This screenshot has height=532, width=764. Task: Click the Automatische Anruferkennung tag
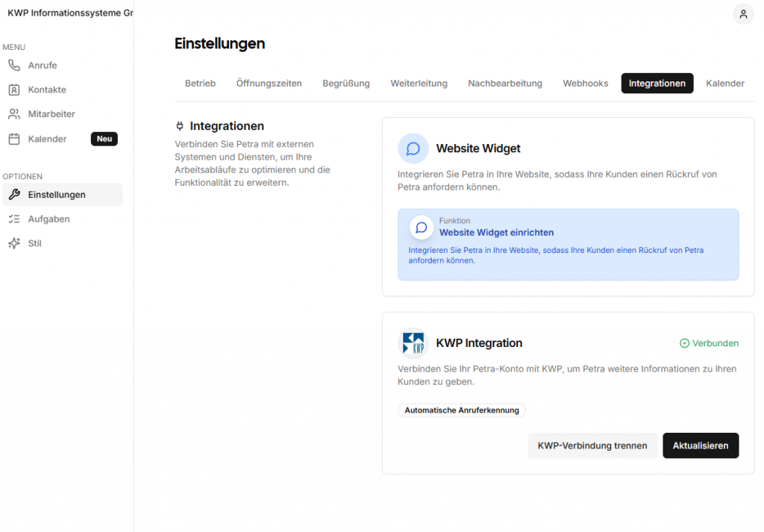point(462,410)
